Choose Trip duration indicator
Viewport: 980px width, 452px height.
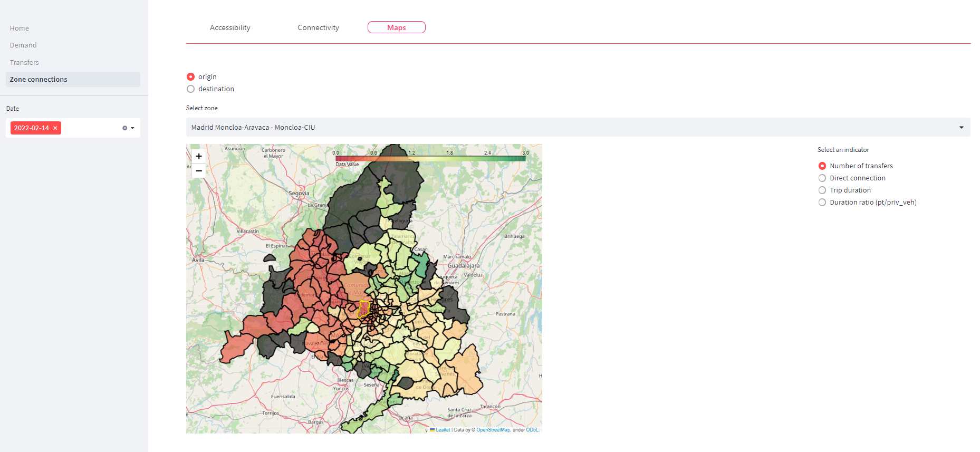(822, 190)
